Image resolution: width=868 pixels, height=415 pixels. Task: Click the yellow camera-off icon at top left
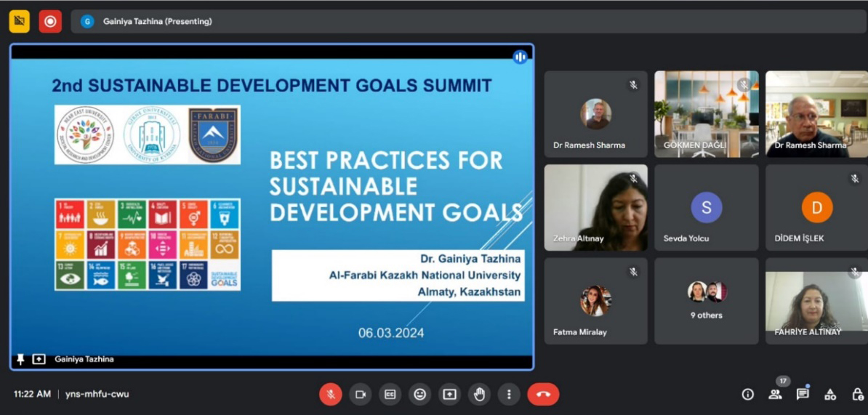[20, 22]
